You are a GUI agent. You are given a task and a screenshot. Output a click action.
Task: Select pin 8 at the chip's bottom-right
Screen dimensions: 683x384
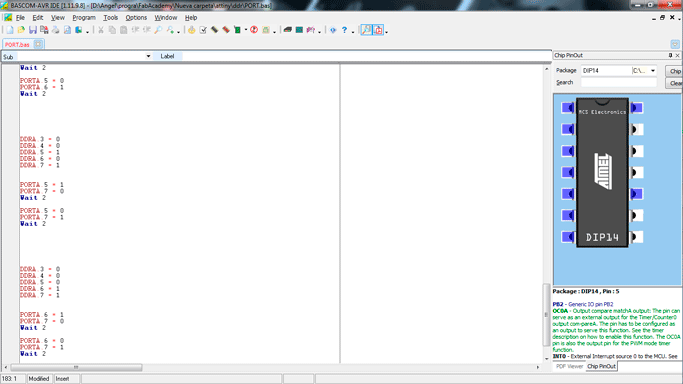637,237
